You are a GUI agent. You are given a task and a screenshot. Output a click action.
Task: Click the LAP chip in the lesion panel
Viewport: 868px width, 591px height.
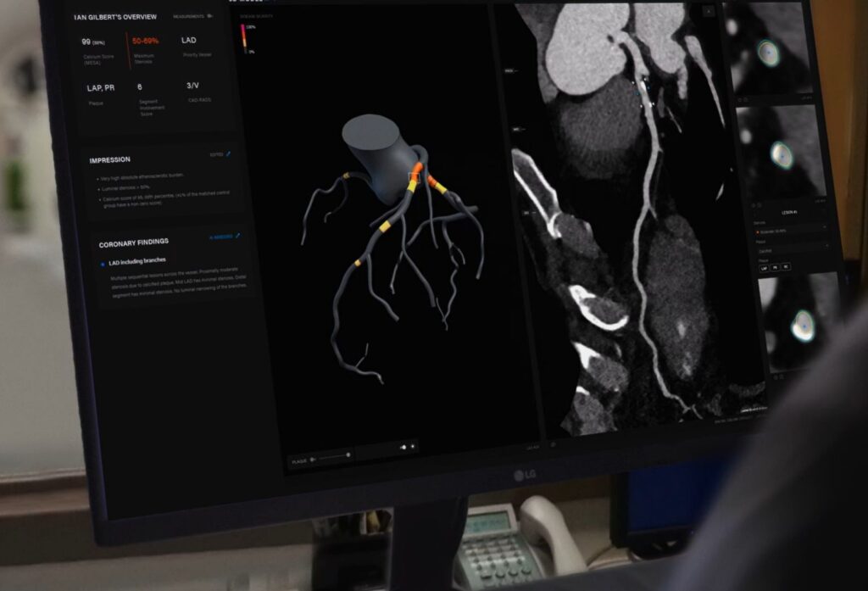tap(764, 267)
